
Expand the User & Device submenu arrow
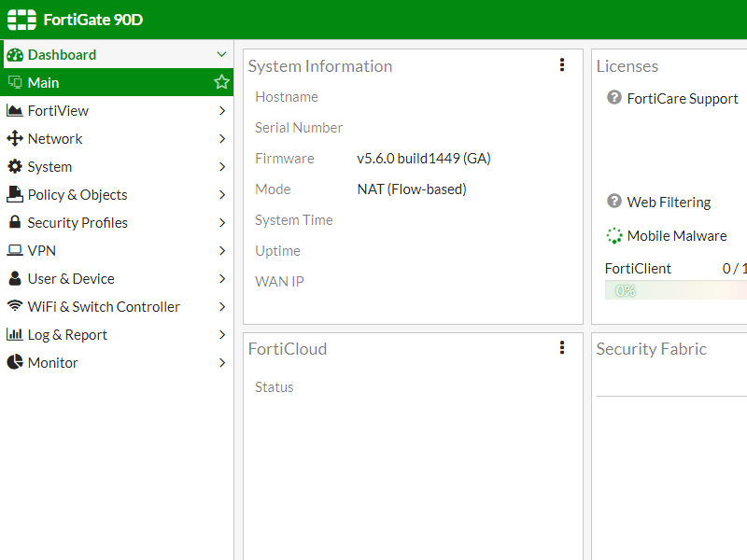222,278
